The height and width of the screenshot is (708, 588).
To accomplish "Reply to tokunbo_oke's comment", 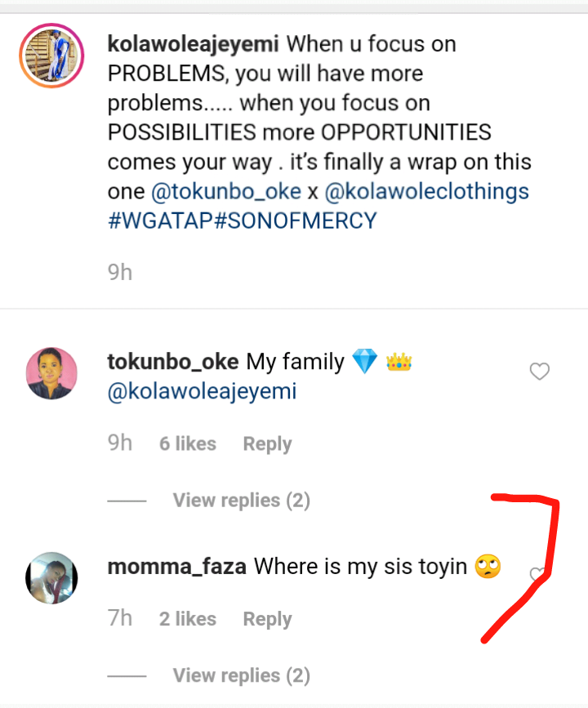I will [x=267, y=443].
